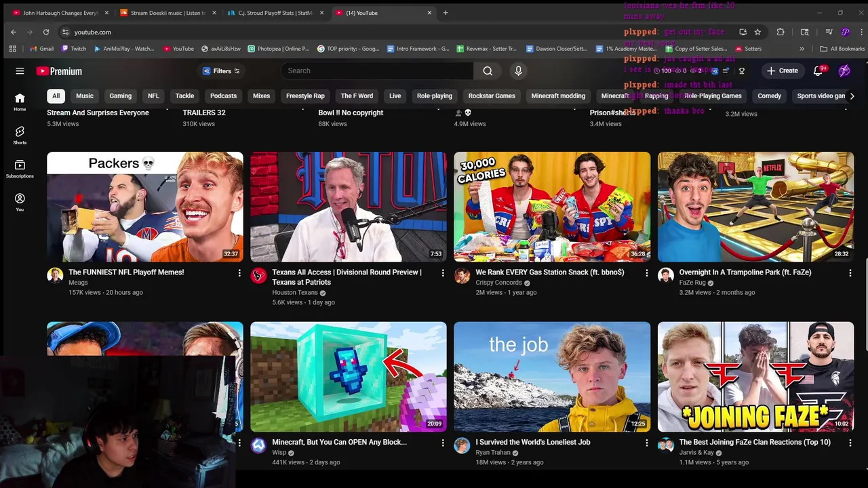Open Shorts in the left sidebar

coord(20,136)
